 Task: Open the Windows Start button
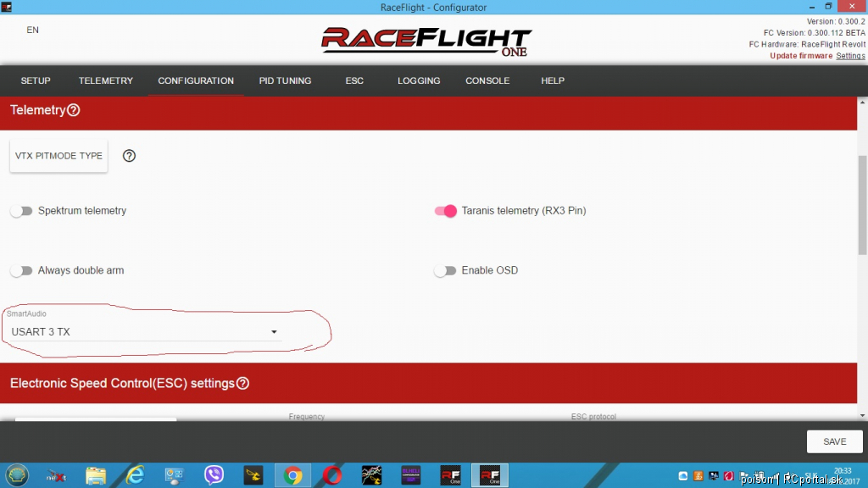[17, 475]
